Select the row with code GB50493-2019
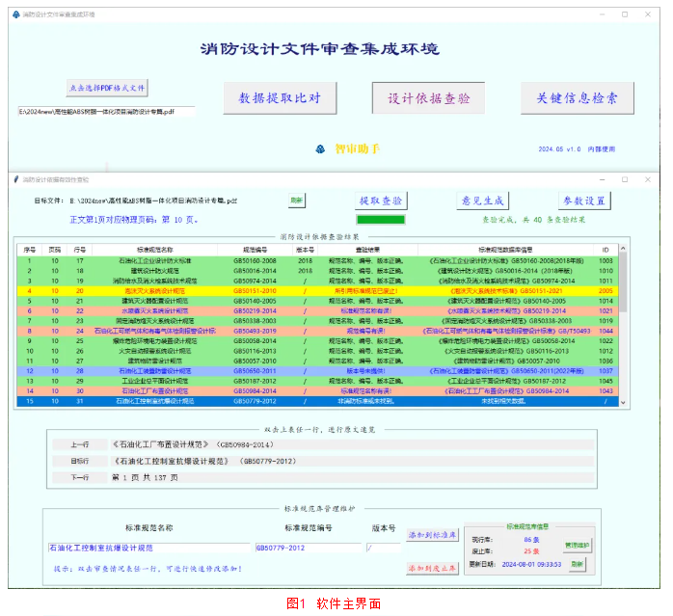Screen dimensions: 673x616 317,331
